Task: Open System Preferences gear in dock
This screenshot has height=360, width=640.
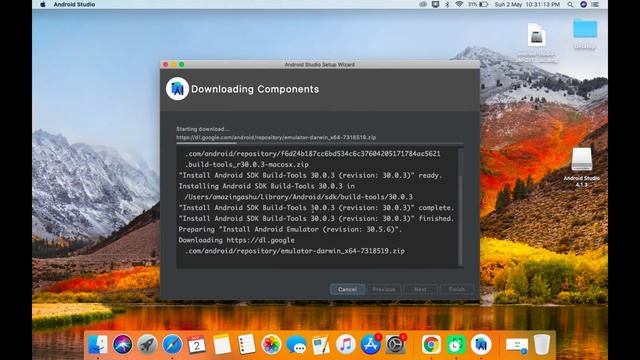Action: click(395, 345)
